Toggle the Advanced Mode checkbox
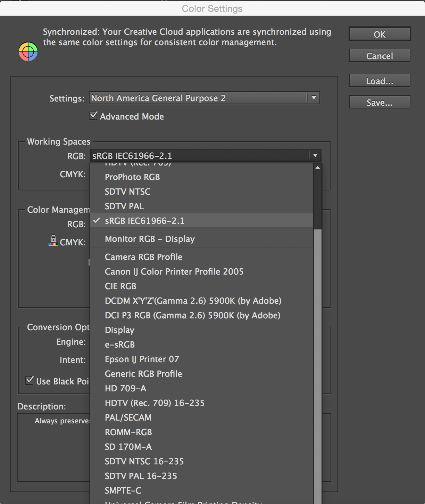 [93, 116]
